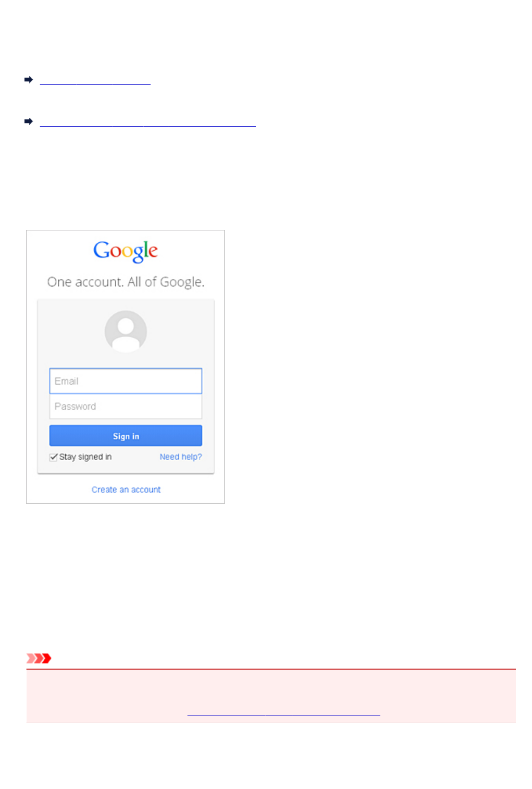Viewport: 532px width, 789px height.
Task: Click the red letter e in Google
Action: pos(153,252)
